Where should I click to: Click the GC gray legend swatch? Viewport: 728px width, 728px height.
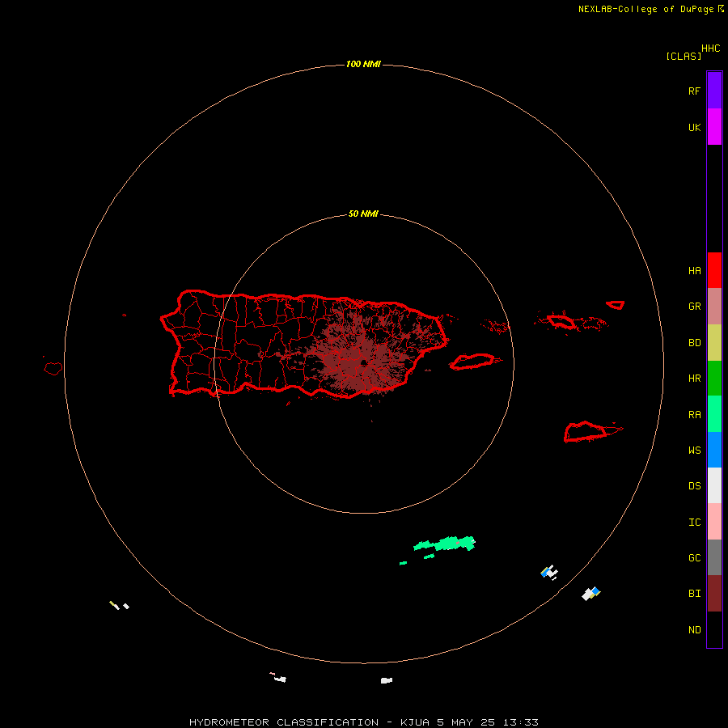714,557
